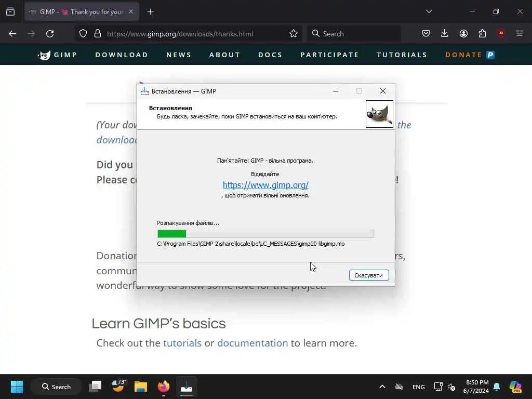
Task: Click the tracking protection shield icon
Action: [83, 34]
